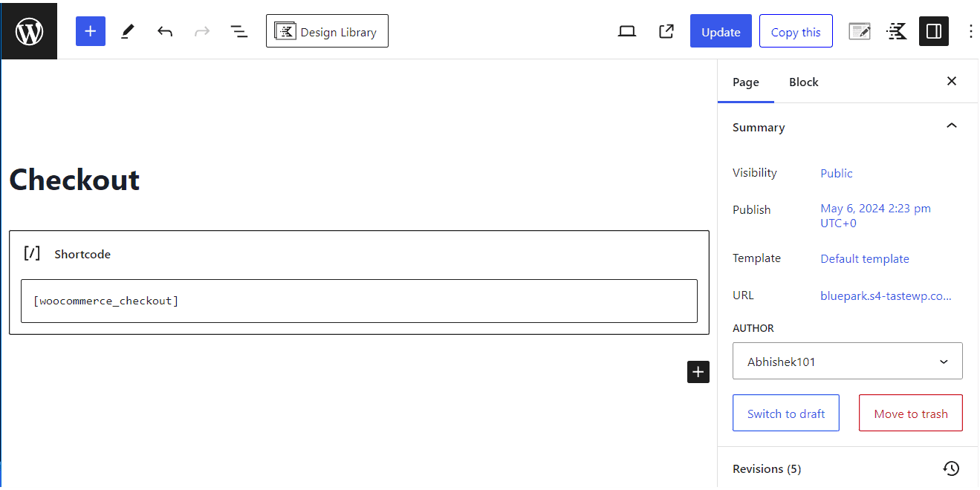Viewport: 980px width, 490px height.
Task: Open the block inserter
Action: [90, 30]
